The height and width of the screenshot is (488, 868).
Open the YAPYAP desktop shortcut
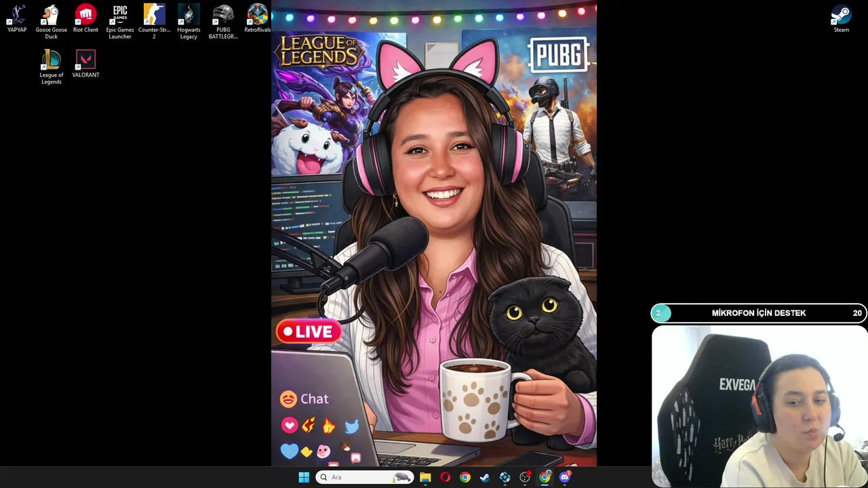(x=17, y=18)
